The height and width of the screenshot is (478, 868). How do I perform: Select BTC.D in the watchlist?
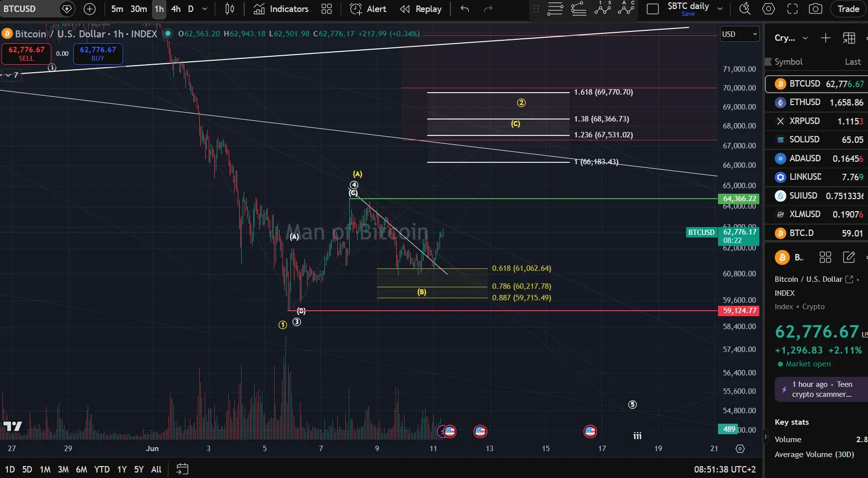(817, 233)
